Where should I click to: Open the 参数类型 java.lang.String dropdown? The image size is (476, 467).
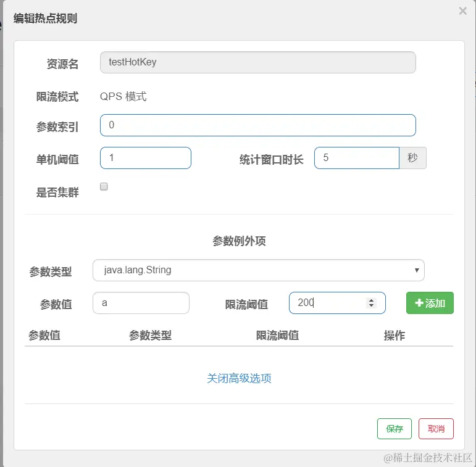(258, 270)
